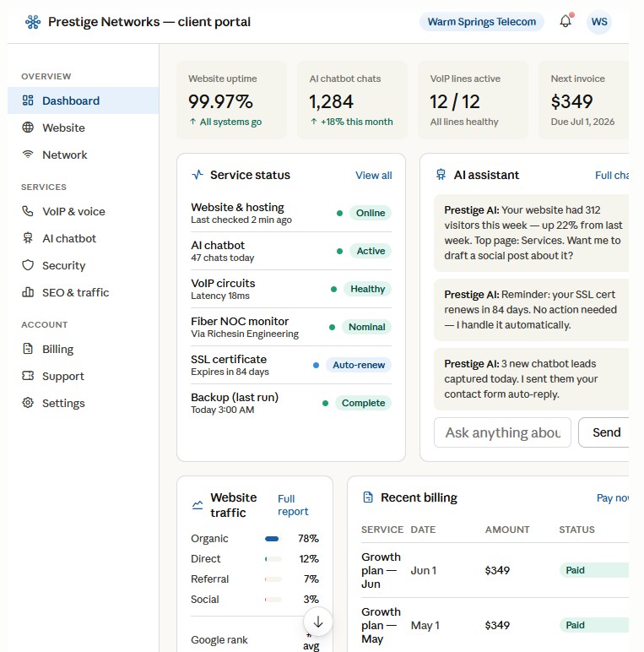The width and height of the screenshot is (644, 652).
Task: Open the notifications bell
Action: click(566, 21)
